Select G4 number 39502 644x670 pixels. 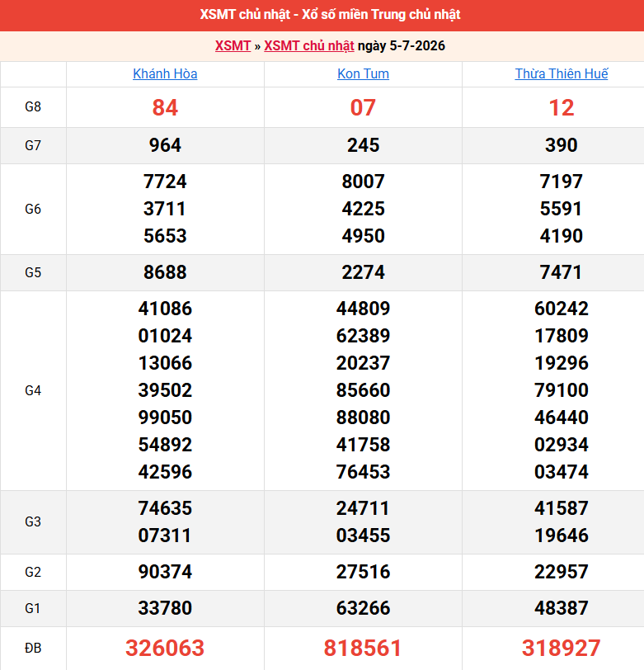click(x=165, y=390)
